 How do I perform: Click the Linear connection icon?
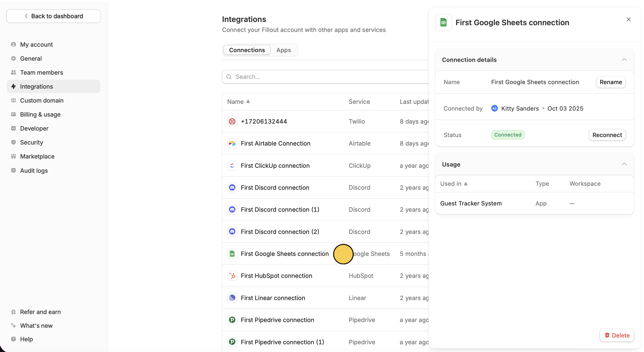point(232,298)
